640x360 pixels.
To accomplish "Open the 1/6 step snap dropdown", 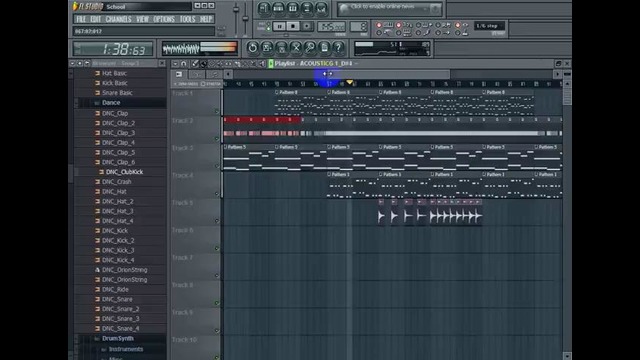I will tap(489, 26).
